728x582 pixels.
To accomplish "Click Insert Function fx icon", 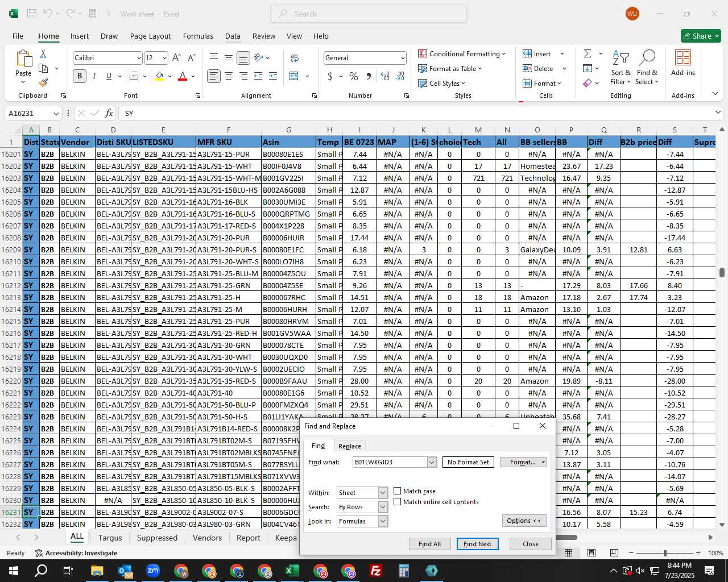I will point(109,113).
